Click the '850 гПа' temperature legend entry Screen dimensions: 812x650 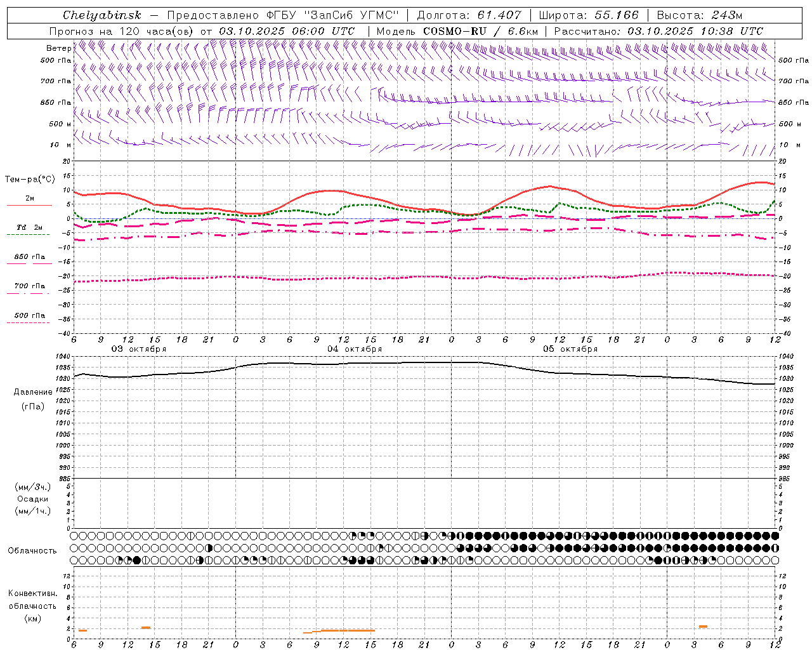[x=29, y=257]
